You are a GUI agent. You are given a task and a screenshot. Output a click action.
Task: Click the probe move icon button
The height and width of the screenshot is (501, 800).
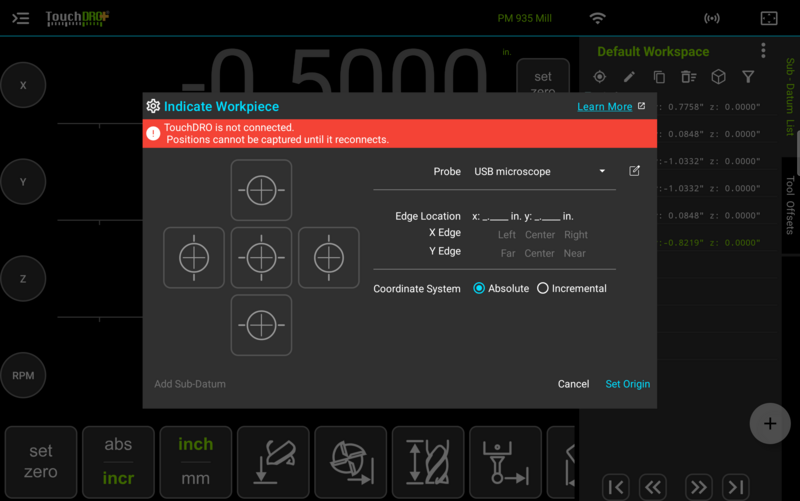(506, 462)
